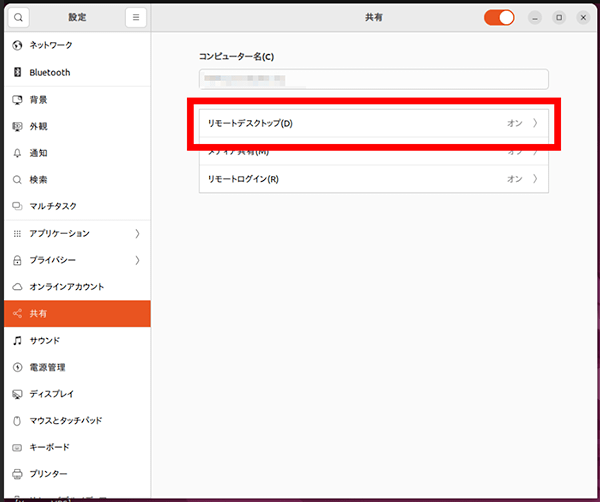Click the ネットワーク globe icon

pyautogui.click(x=17, y=46)
